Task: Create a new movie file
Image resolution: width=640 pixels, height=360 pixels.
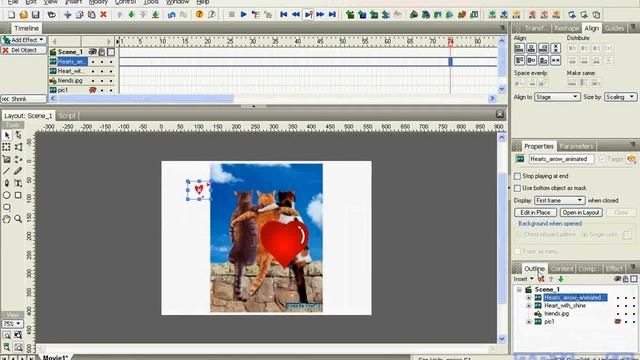Action: pyautogui.click(x=11, y=15)
